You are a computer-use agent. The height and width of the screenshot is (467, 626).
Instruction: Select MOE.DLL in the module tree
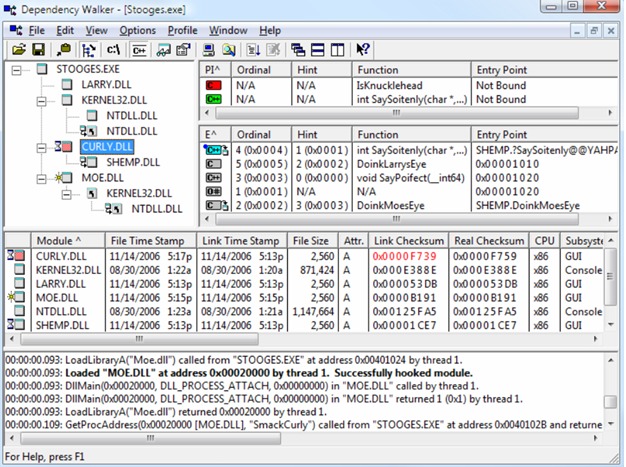[x=102, y=178]
